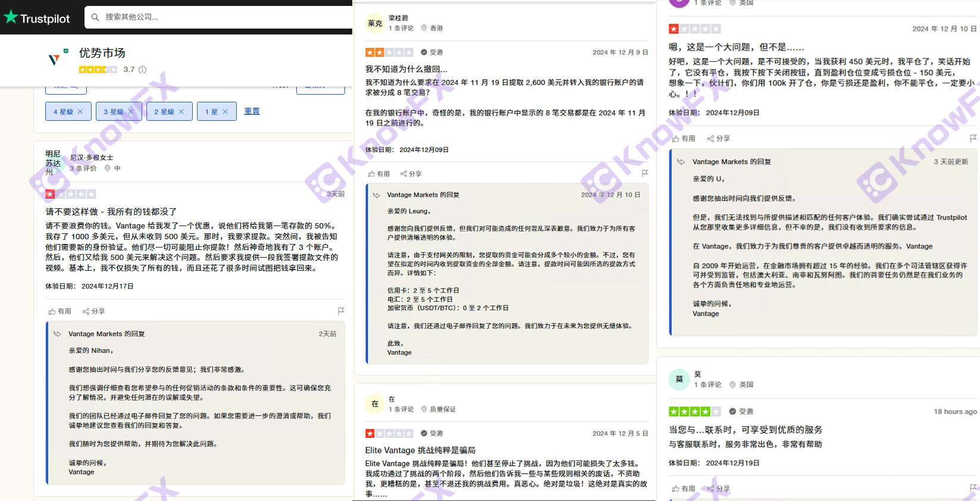The width and height of the screenshot is (980, 501).
Task: Click the one-star rating above 嗯，这是一个大问题 review
Action: pyautogui.click(x=694, y=29)
